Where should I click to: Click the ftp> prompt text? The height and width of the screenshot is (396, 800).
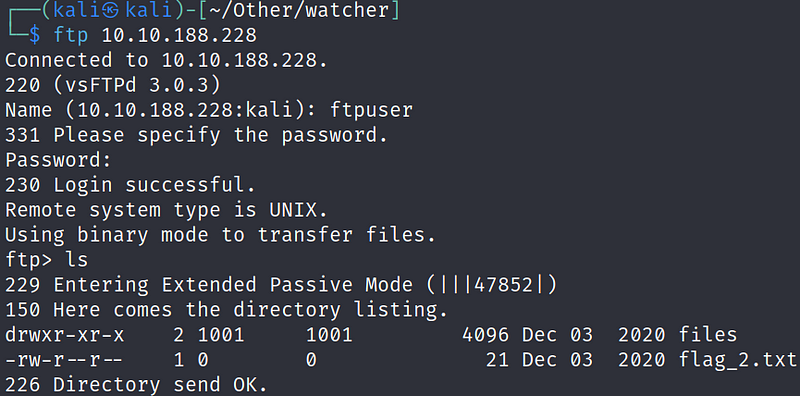(x=29, y=260)
